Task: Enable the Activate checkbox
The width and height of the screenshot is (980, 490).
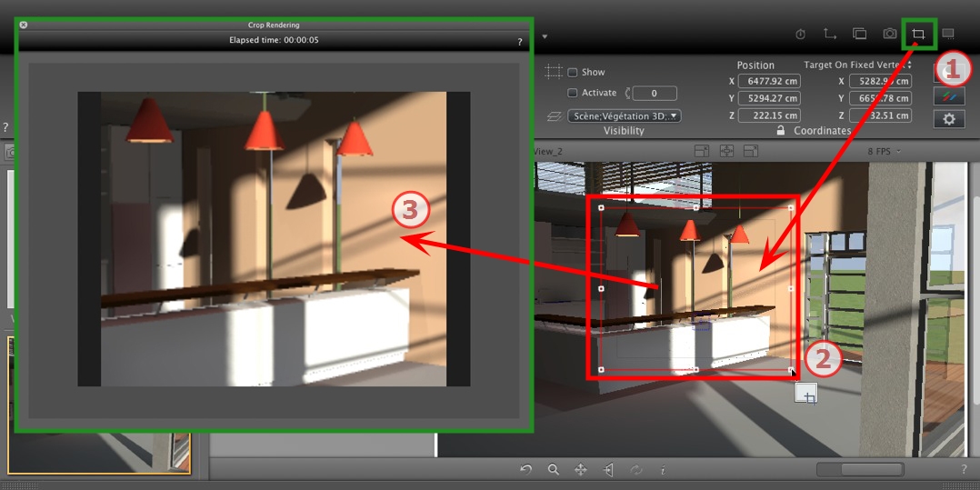Action: pyautogui.click(x=572, y=93)
